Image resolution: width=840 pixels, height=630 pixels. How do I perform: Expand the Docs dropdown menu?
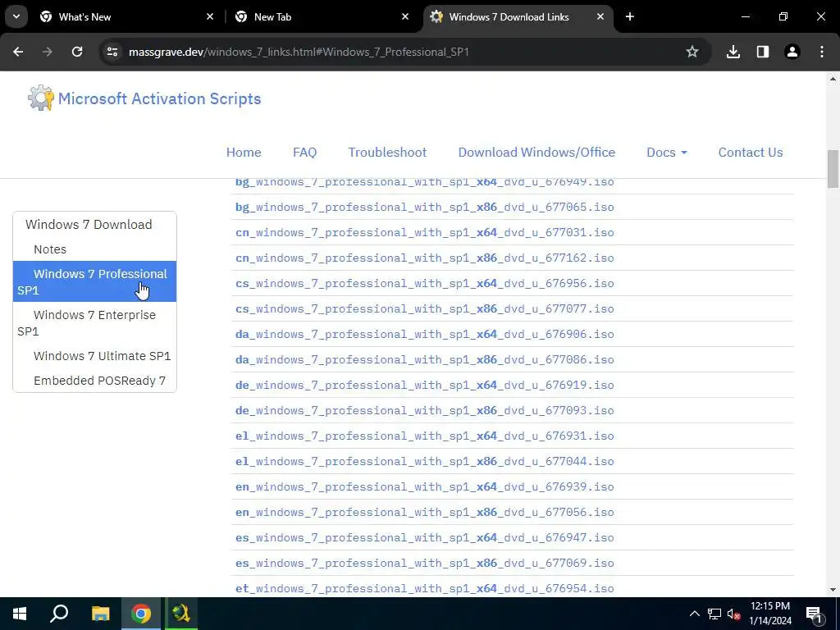pos(666,152)
